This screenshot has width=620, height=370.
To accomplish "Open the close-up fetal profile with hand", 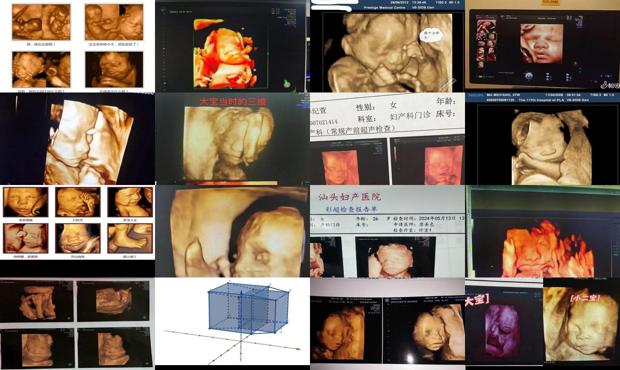I will (x=232, y=231).
